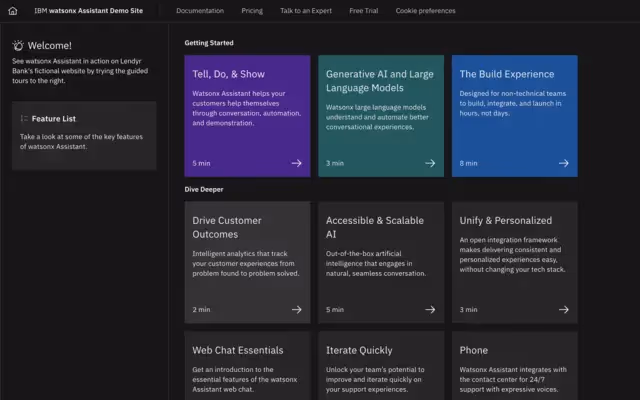Open the Web Chat Essentials card
The width and height of the screenshot is (640, 400).
(x=247, y=366)
